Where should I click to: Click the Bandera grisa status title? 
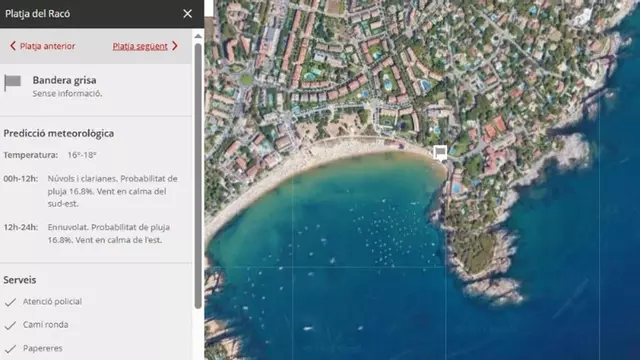[x=64, y=80]
